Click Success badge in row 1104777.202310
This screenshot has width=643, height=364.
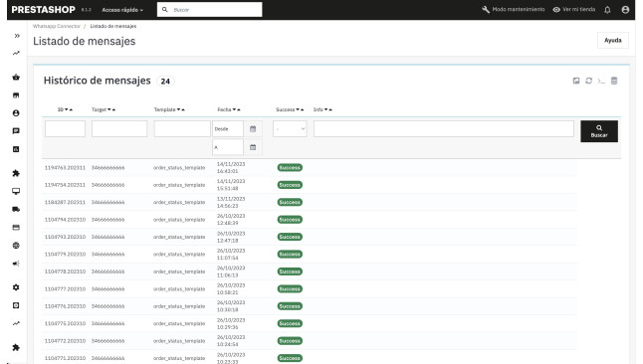pyautogui.click(x=290, y=289)
